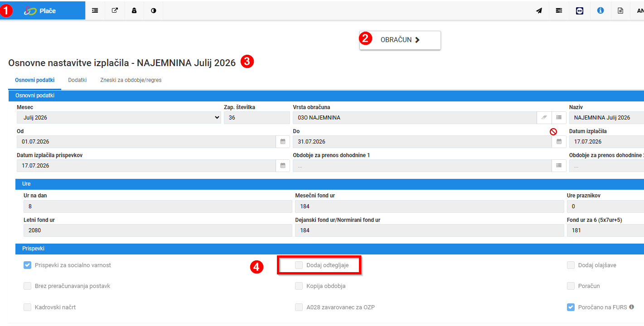The width and height of the screenshot is (644, 326).
Task: Click the Datum izplačila prispevkov date field
Action: [x=146, y=166]
